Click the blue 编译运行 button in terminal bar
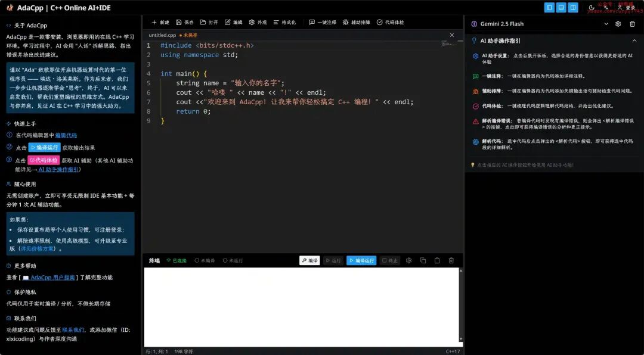Image resolution: width=644 pixels, height=355 pixels. pyautogui.click(x=361, y=261)
